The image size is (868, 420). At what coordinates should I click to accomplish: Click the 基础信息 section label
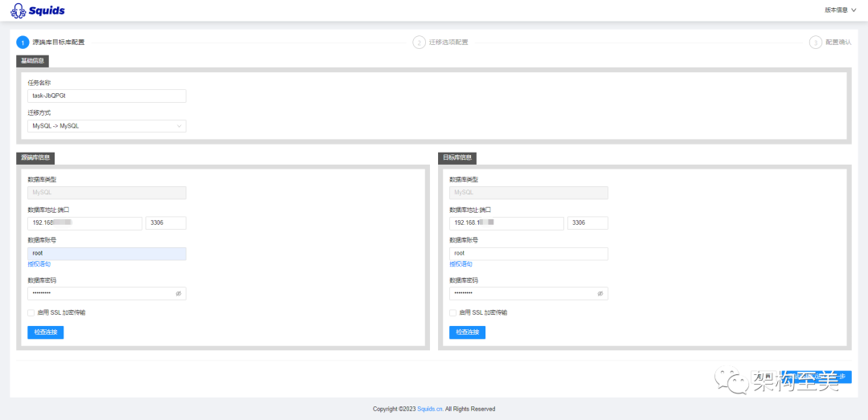33,61
